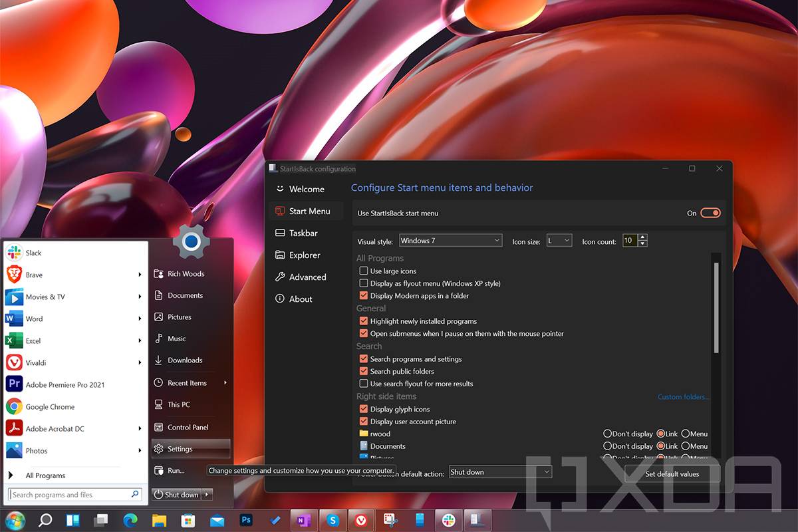Viewport: 798px width, 532px height.
Task: Open the Custom folders link
Action: tap(683, 397)
